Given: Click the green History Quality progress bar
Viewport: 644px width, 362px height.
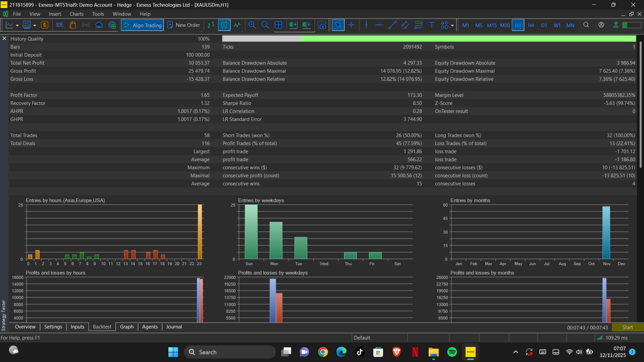Looking at the screenshot, I should tap(468, 39).
